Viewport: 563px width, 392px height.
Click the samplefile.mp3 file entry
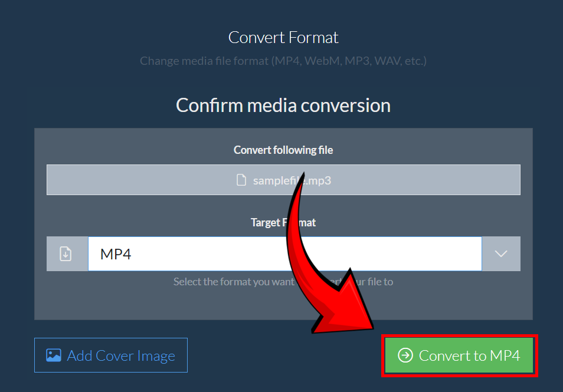coord(283,180)
